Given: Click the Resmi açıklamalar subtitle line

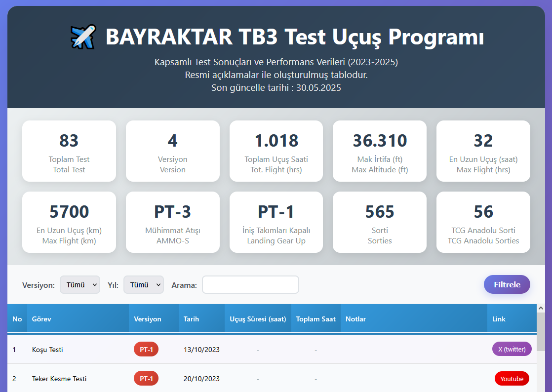Looking at the screenshot, I should pos(276,75).
